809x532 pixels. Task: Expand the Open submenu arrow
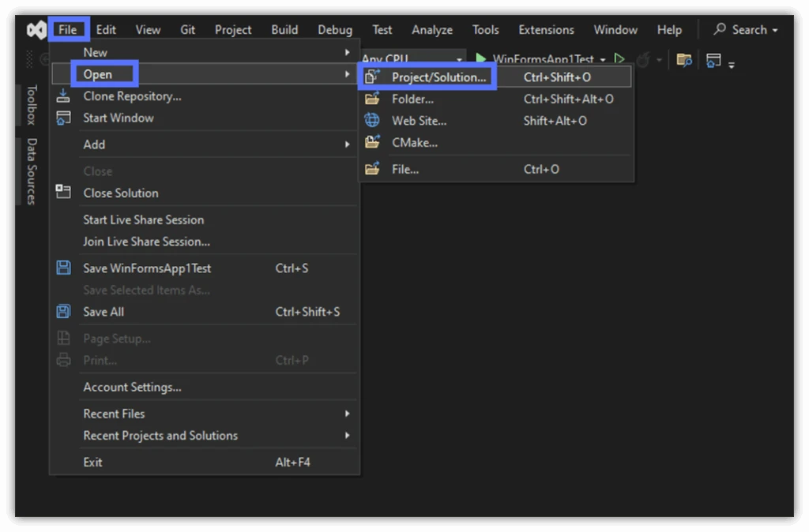pos(348,74)
